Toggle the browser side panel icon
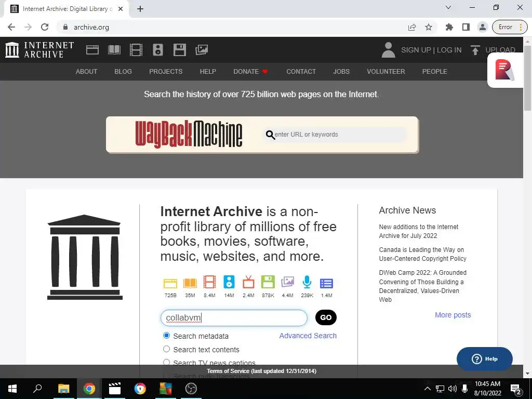 [466, 27]
